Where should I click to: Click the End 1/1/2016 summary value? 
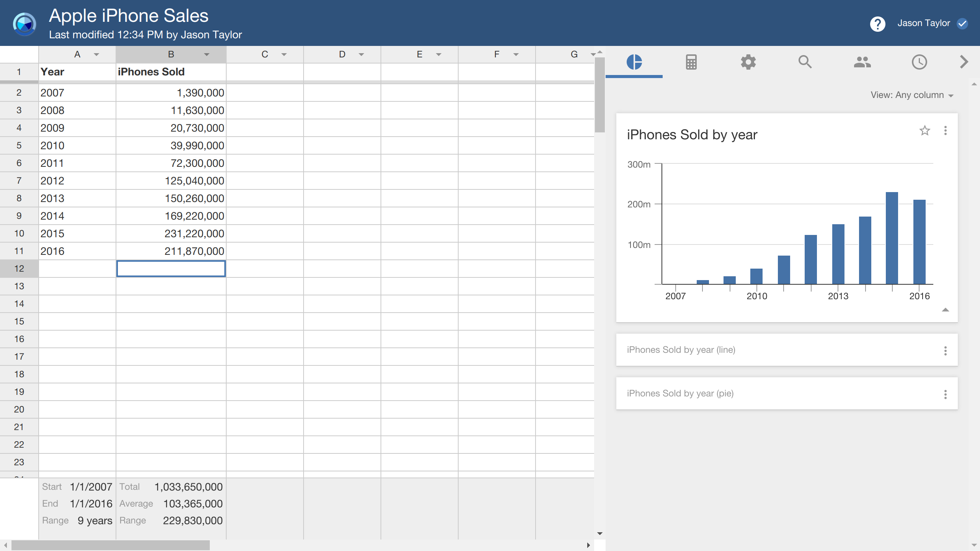pyautogui.click(x=91, y=504)
